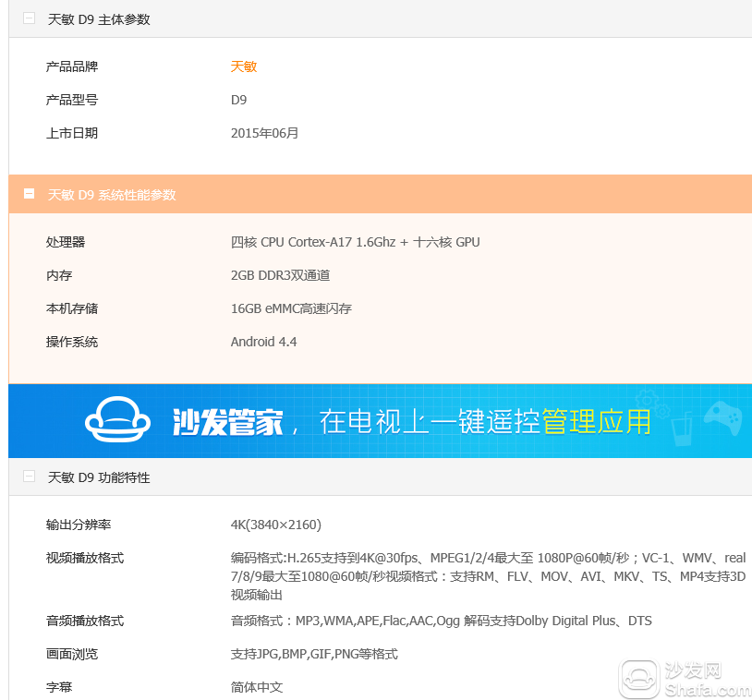
Task: Click the game controller icon on banner
Action: pos(722,416)
